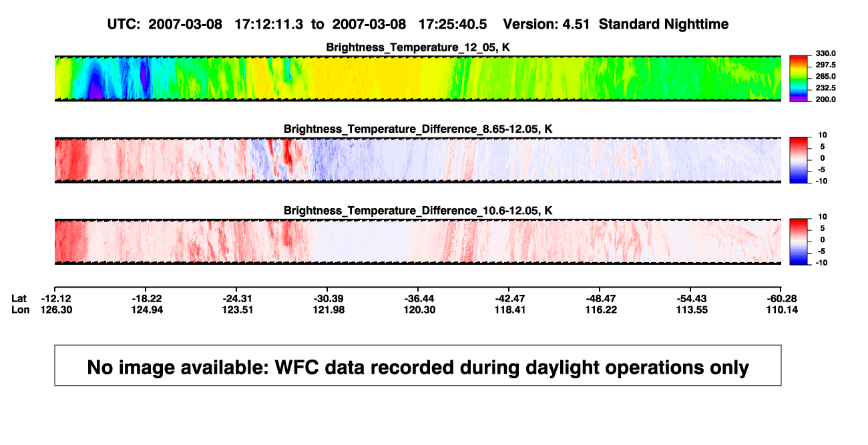Click longitude value 118.41
868x445 pixels.
[511, 310]
